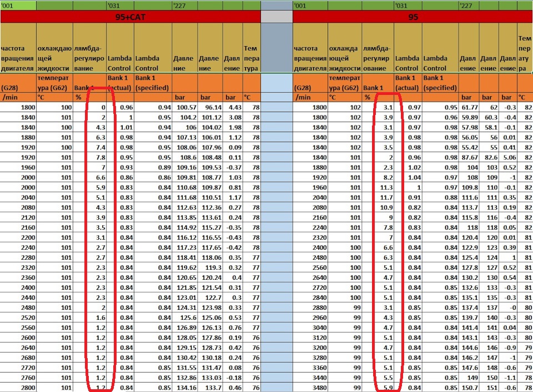Select the 109.53 cell
The width and height of the screenshot is (533, 392).
pyautogui.click(x=210, y=167)
